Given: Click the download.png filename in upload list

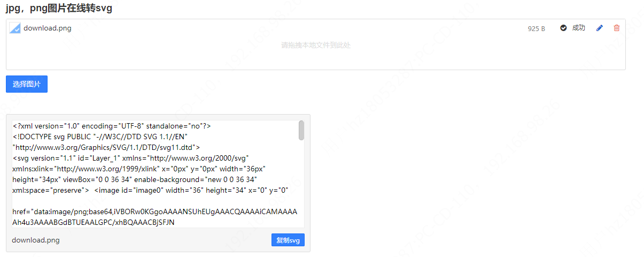Looking at the screenshot, I should pos(48,28).
